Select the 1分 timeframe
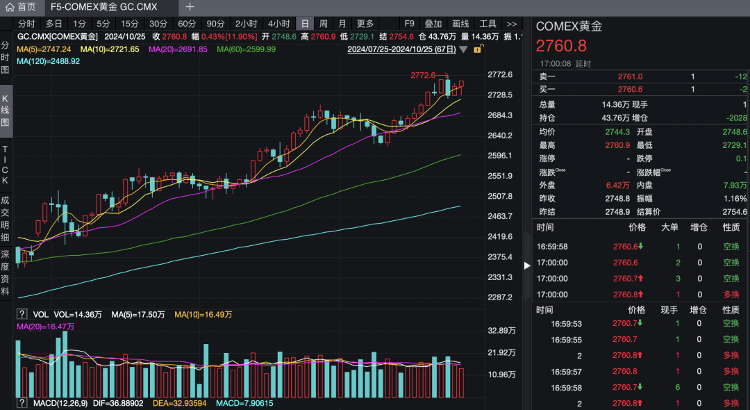This screenshot has width=750, height=410. click(x=79, y=23)
